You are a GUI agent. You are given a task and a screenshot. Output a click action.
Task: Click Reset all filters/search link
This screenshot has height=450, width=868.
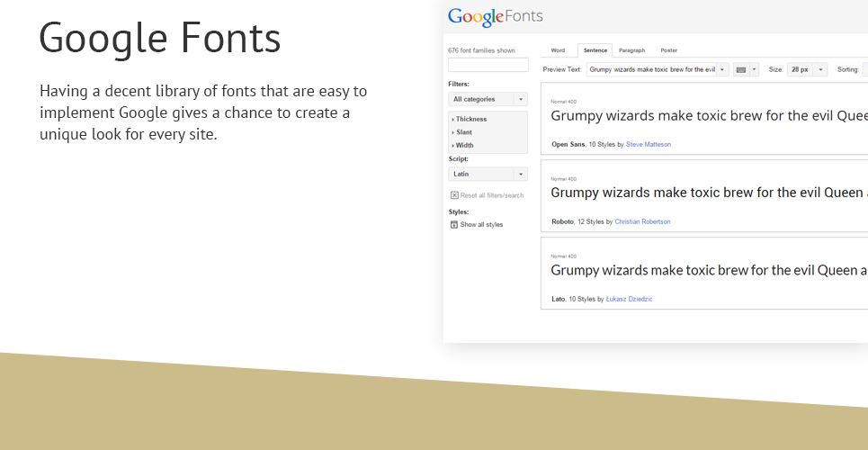[492, 195]
